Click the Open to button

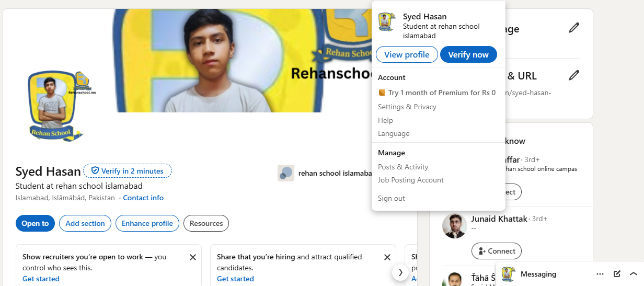35,223
